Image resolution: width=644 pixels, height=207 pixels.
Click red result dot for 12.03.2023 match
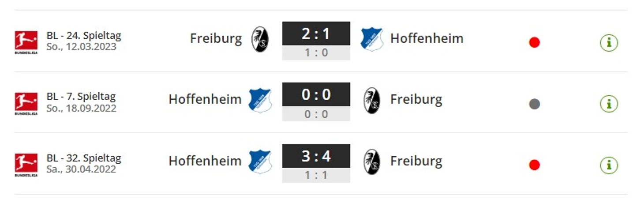pos(534,43)
